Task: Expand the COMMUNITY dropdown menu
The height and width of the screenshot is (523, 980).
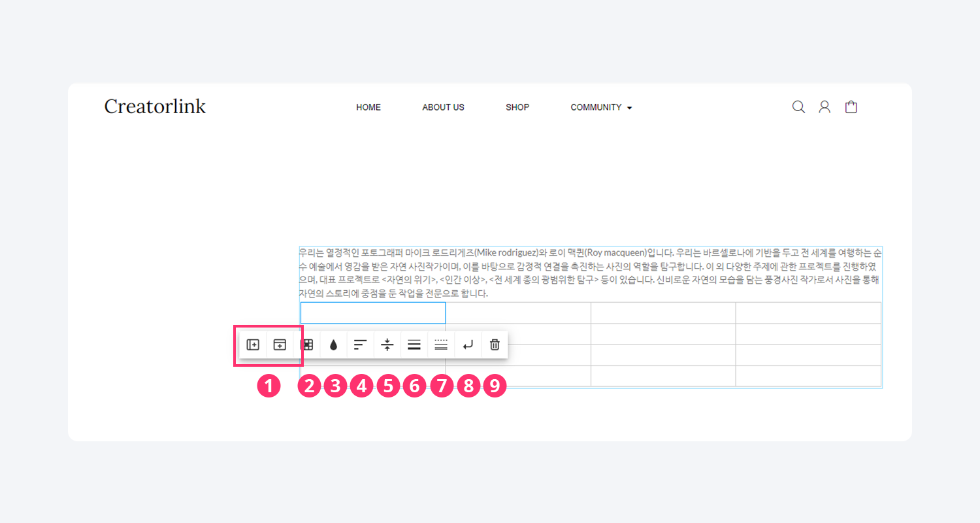Action: (x=600, y=107)
